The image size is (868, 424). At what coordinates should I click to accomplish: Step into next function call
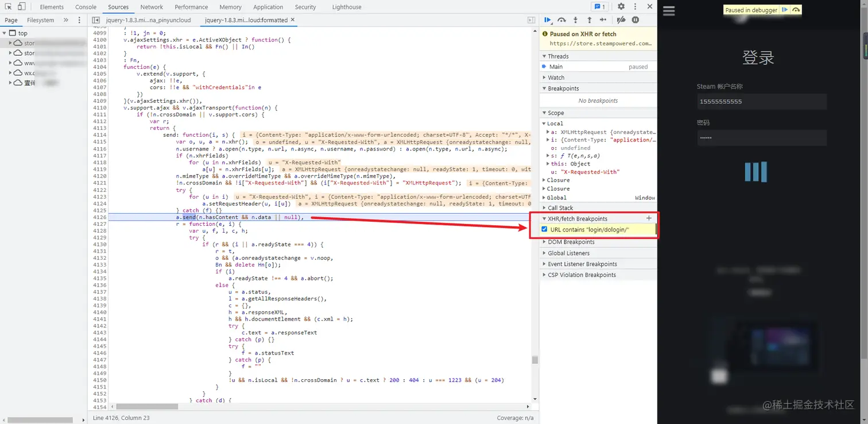click(x=576, y=20)
